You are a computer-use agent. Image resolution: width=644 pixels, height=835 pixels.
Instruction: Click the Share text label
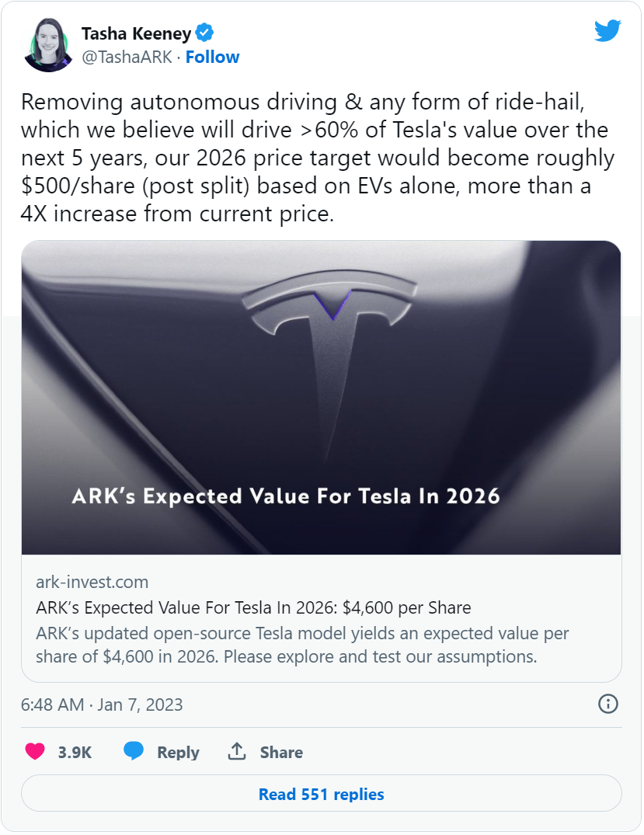pos(281,753)
